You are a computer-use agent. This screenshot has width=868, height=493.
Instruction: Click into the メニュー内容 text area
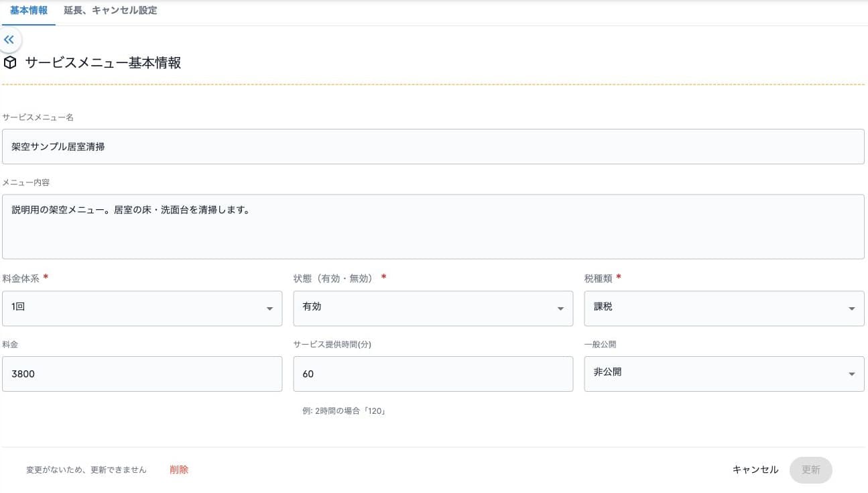click(x=433, y=227)
